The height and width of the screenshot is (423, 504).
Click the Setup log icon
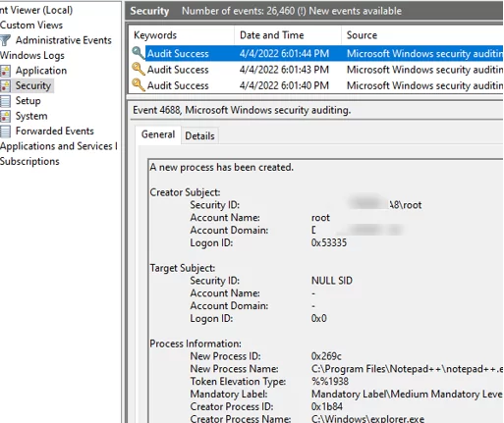[x=5, y=101]
